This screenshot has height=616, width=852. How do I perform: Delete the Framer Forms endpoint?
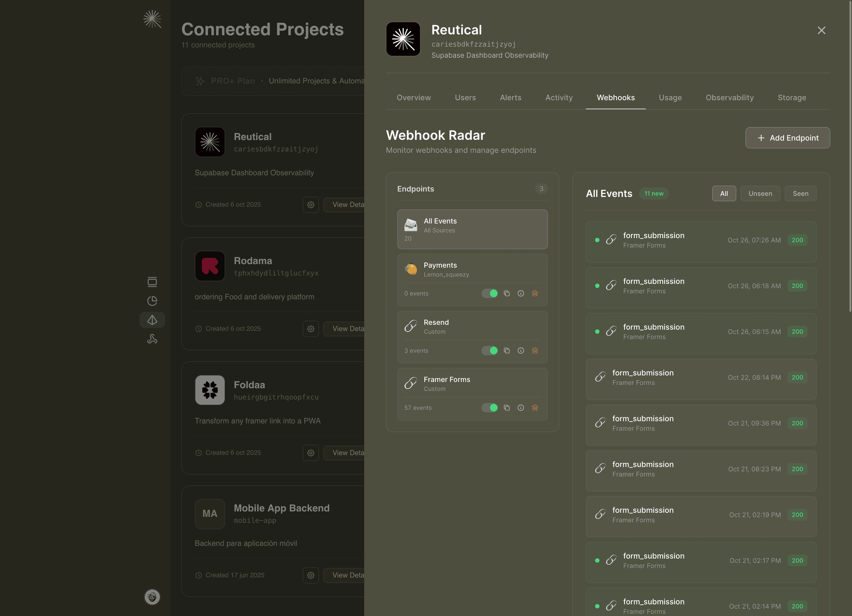point(535,407)
